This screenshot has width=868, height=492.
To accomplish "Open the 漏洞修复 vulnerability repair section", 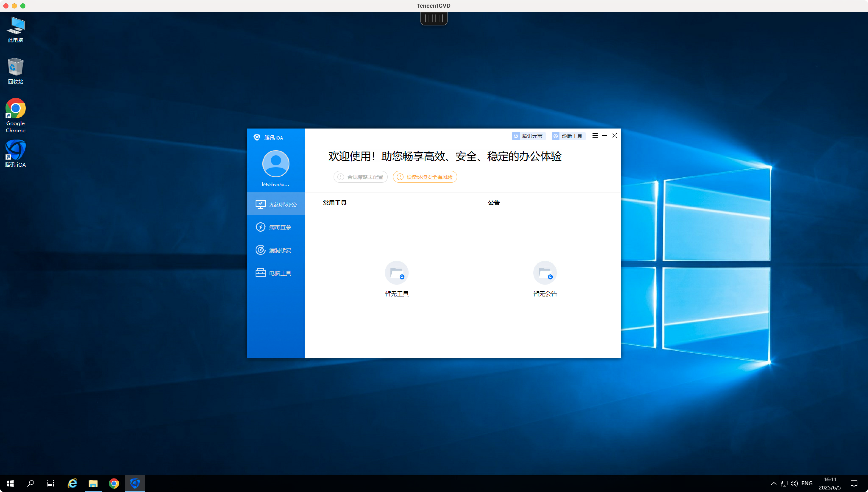I will point(275,250).
